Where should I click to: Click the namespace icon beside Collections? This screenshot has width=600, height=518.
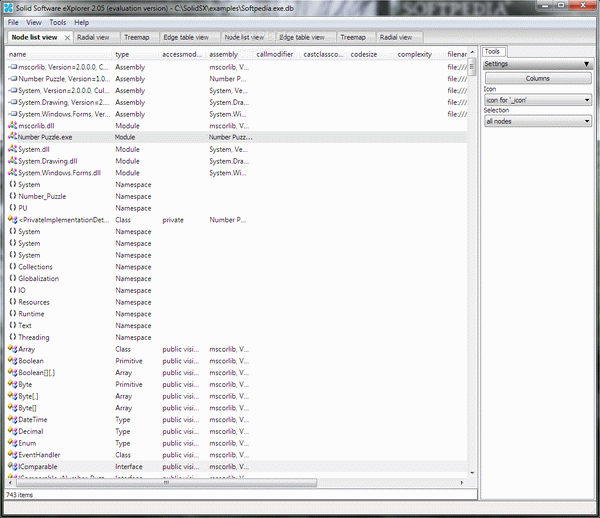point(13,267)
